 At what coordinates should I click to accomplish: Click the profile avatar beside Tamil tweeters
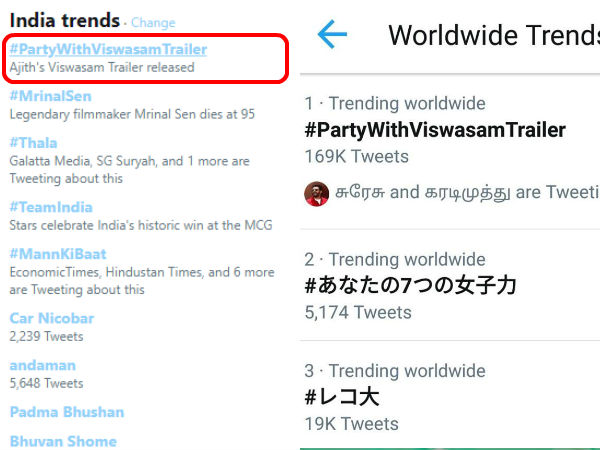click(317, 193)
